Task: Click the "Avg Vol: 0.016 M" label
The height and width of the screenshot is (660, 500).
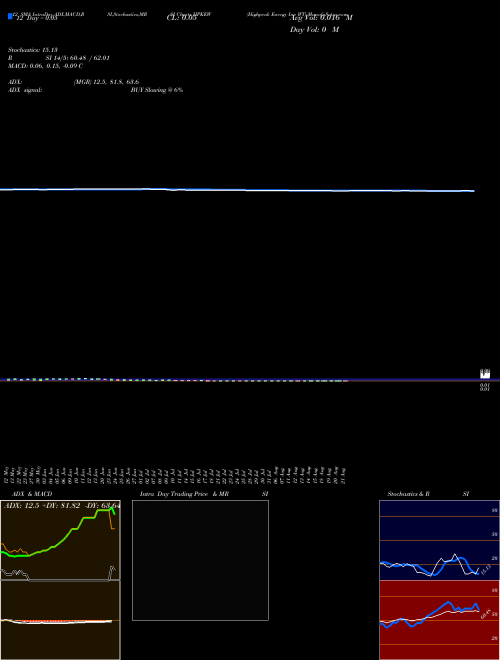Action: tap(321, 18)
